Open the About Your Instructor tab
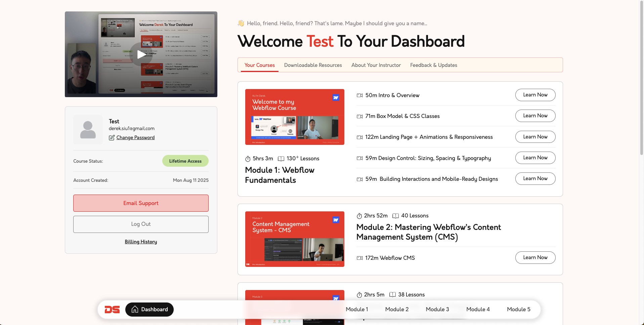The width and height of the screenshot is (644, 325). point(376,65)
